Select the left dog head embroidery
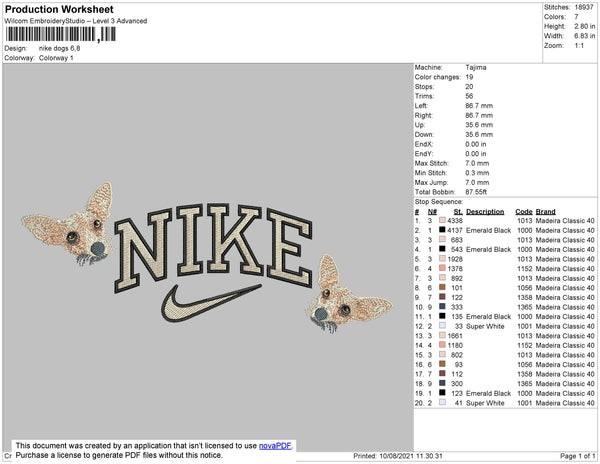Viewport: 600px width, 464px height. click(68, 224)
